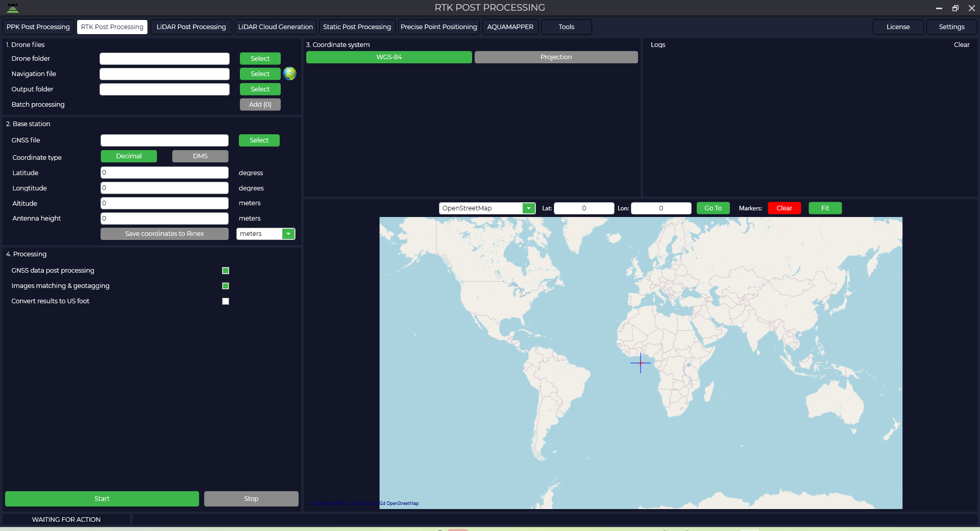
Task: Toggle GNSS data post processing checkbox
Action: pos(226,271)
